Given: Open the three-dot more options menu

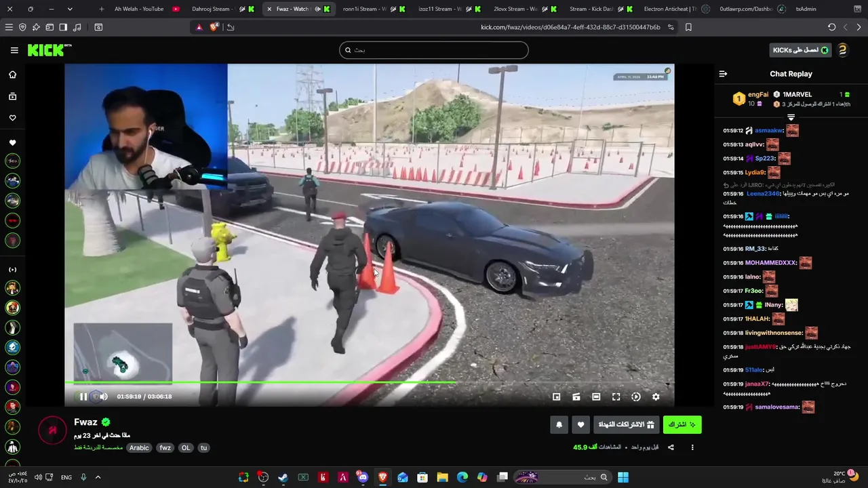Looking at the screenshot, I should click(692, 447).
